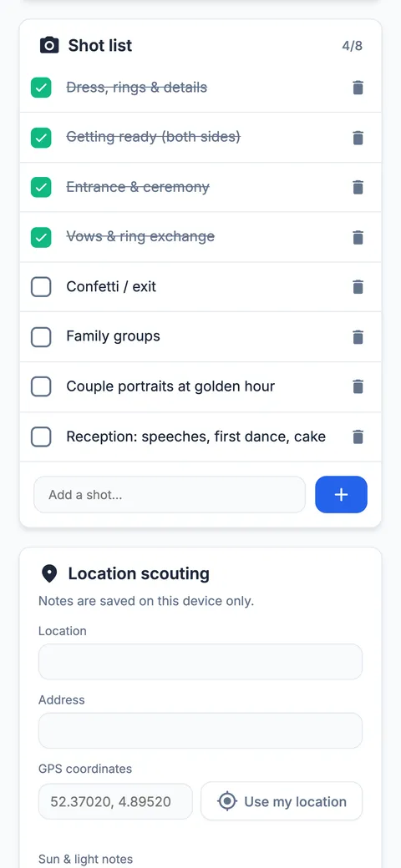401x868 pixels.
Task: Delete the "Family groups" shot
Action: tap(358, 336)
